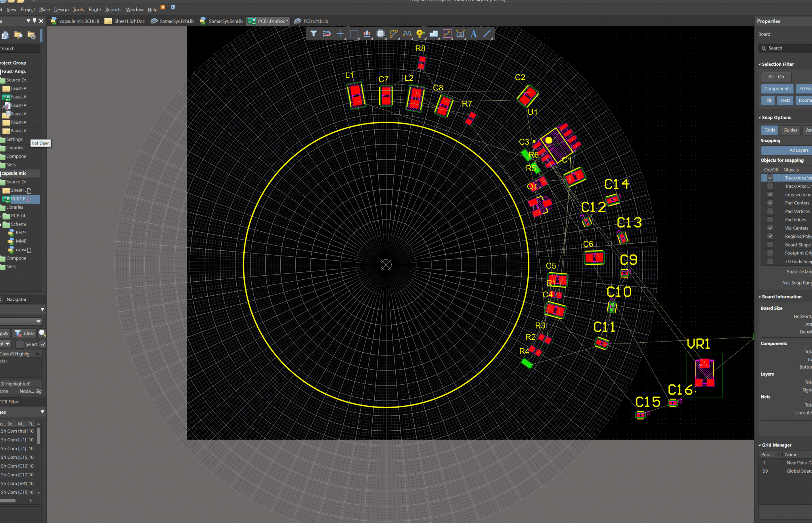Collapse the Selection Filter section
812x523 pixels.
tap(760, 64)
